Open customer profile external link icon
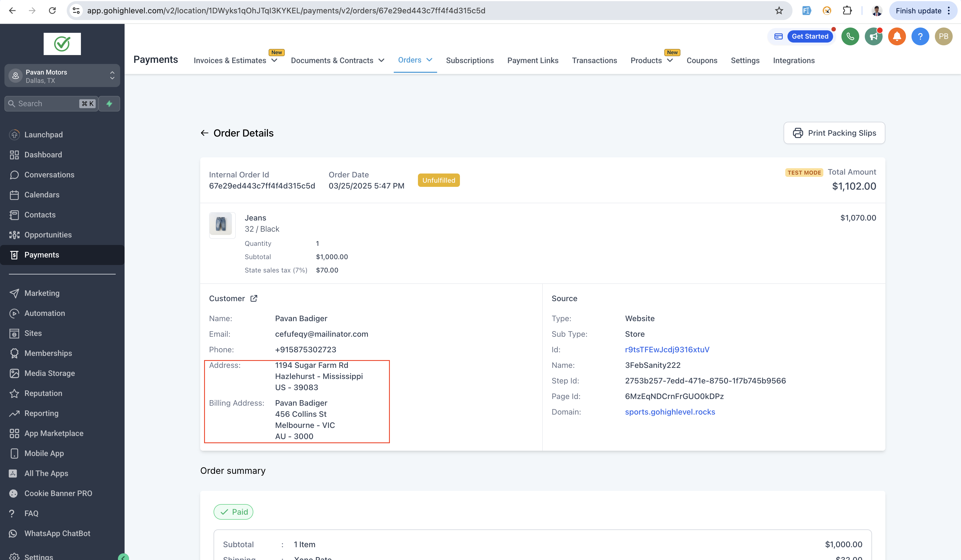Viewport: 961px width, 560px height. (254, 298)
